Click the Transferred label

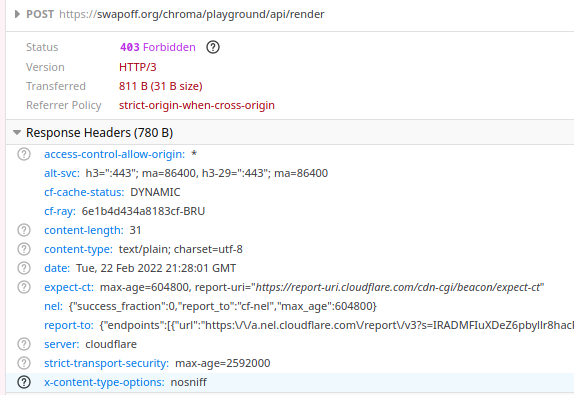click(56, 86)
